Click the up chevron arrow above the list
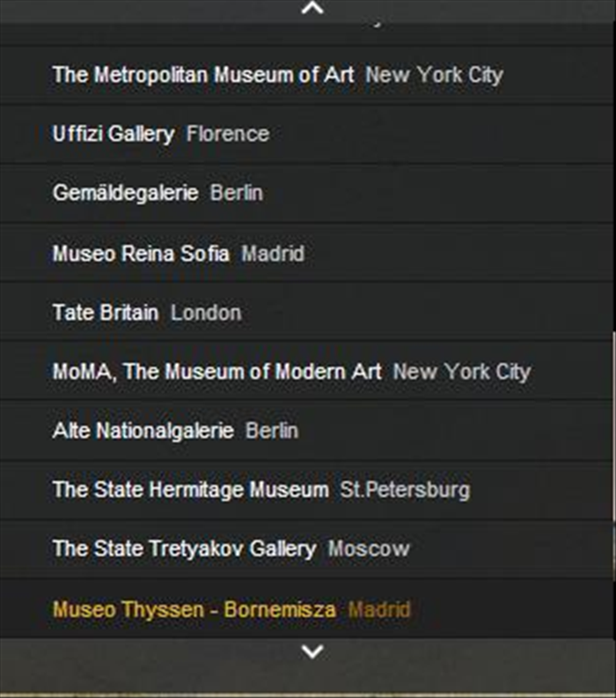The width and height of the screenshot is (616, 698). 312,8
